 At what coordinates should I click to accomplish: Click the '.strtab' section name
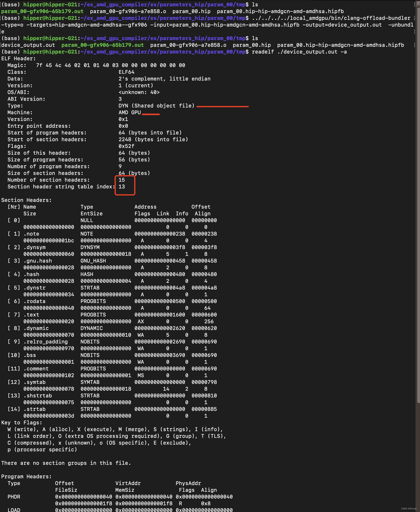[x=34, y=409]
